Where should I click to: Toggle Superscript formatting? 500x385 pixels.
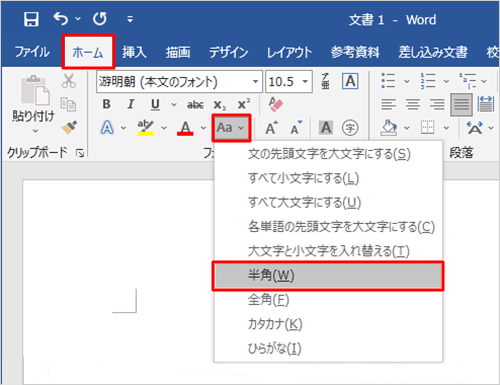(244, 104)
